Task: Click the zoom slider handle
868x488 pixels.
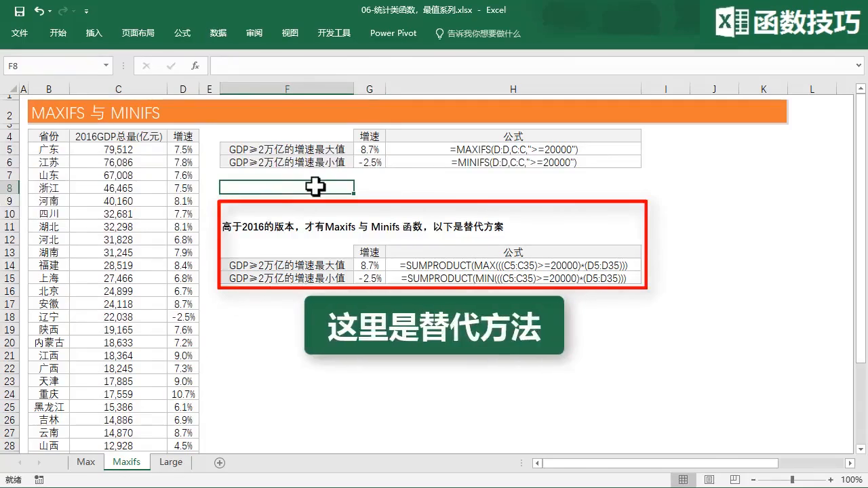Action: (793, 480)
